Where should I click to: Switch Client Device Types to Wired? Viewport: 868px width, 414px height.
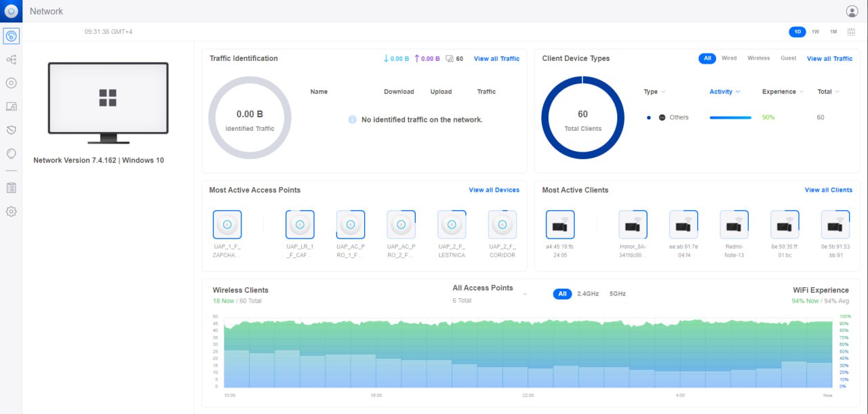tap(729, 58)
